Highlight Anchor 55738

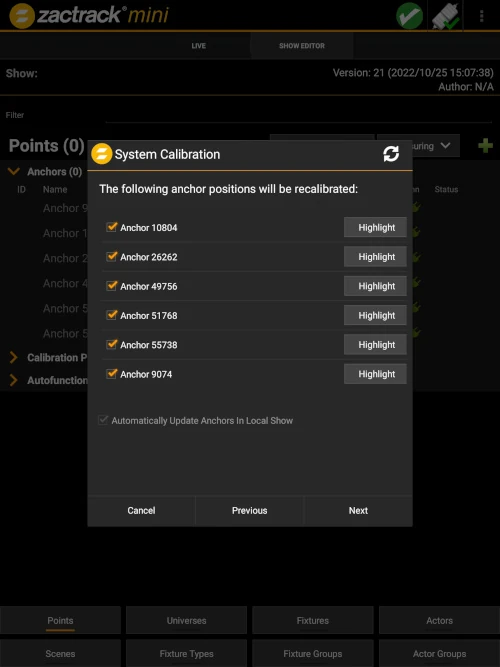pos(375,345)
